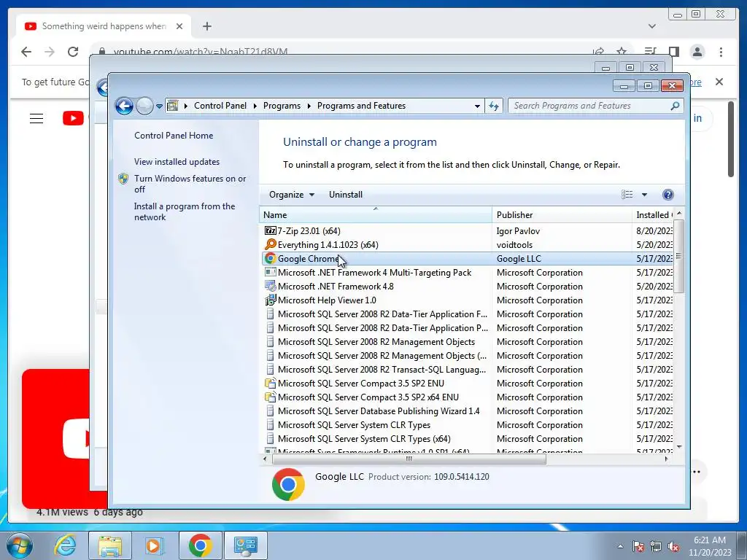The width and height of the screenshot is (747, 560).
Task: Click the Programs and Features breadcrumb
Action: point(361,106)
